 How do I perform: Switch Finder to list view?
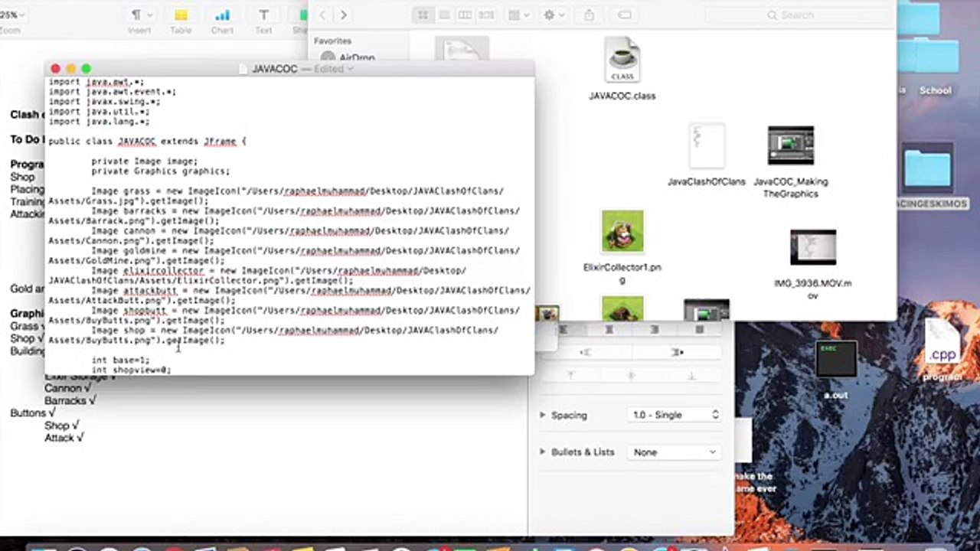(x=443, y=15)
